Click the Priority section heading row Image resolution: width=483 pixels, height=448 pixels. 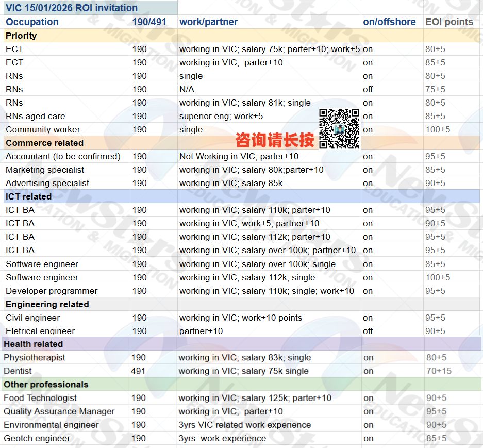click(21, 36)
